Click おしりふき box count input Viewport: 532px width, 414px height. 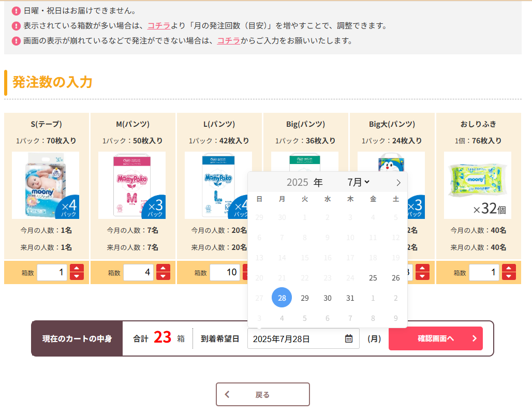pos(484,272)
